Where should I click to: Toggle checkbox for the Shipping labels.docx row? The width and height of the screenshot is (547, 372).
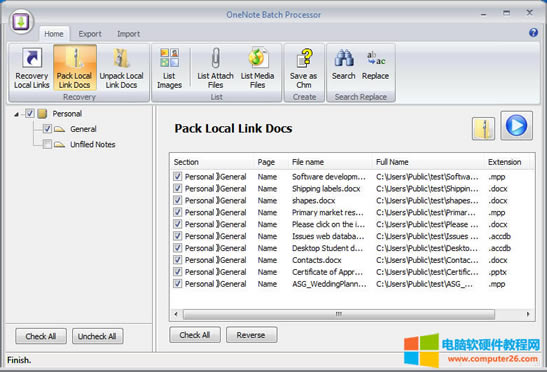point(178,188)
